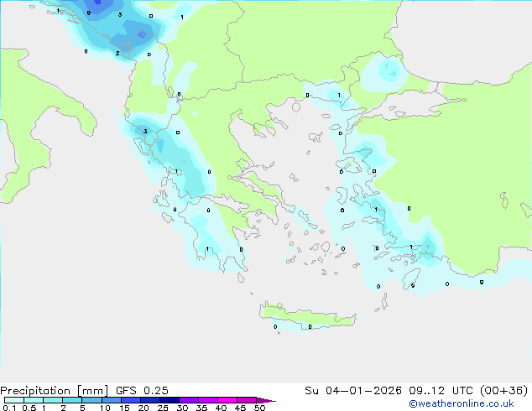Click the "(00+36)" forecast offset text
The height and width of the screenshot is (411, 532).
(x=503, y=391)
